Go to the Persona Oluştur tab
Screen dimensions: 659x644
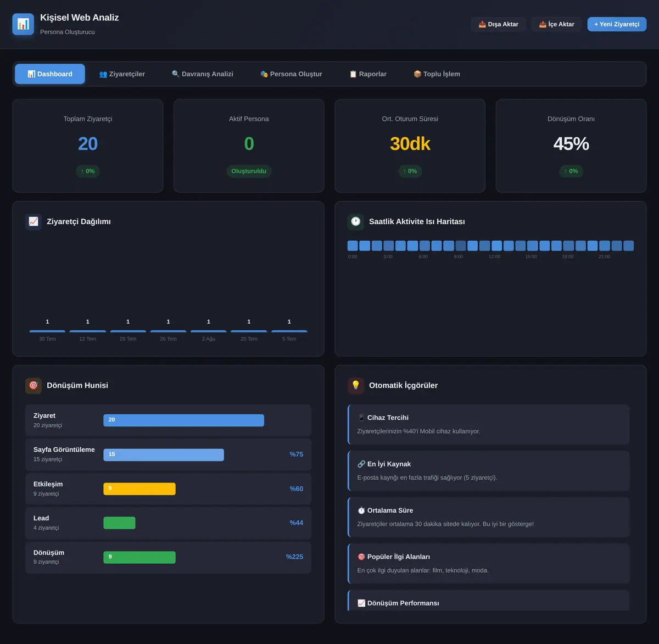[291, 74]
